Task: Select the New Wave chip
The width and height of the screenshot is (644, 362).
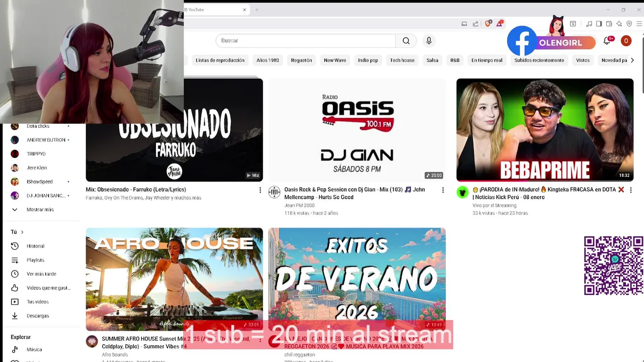Action: click(335, 60)
